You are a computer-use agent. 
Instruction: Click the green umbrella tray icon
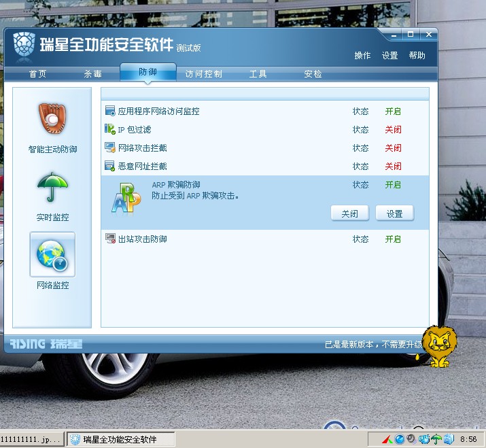436,439
